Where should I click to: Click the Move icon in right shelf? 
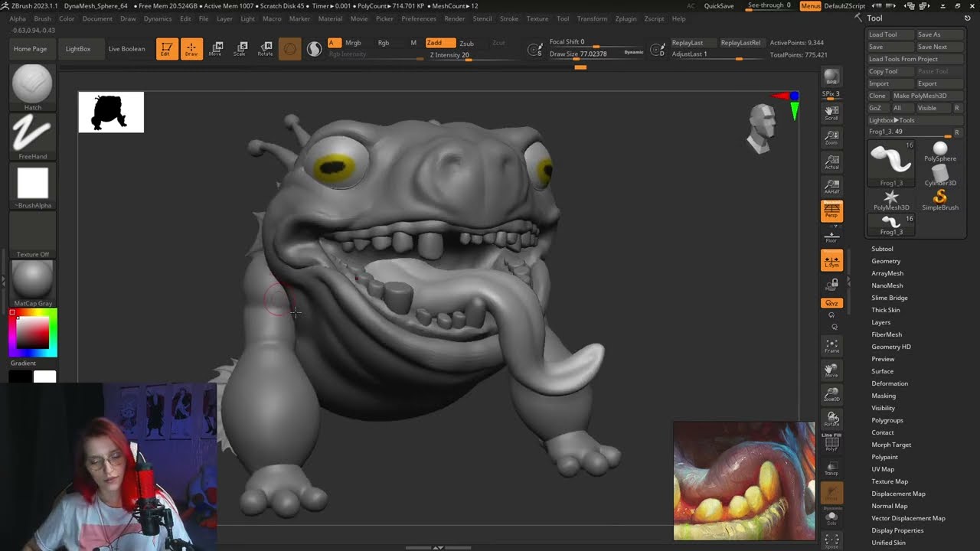[831, 370]
